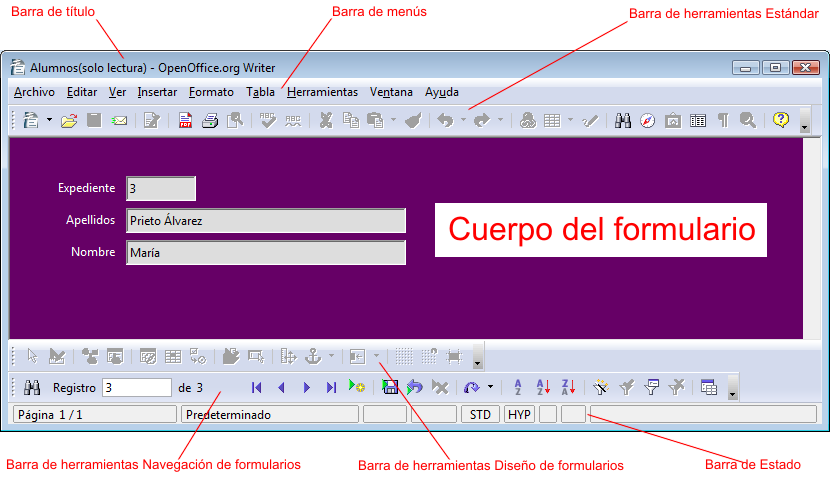Click the Zoom magnifier icon
This screenshot has width=830, height=483.
pos(748,121)
